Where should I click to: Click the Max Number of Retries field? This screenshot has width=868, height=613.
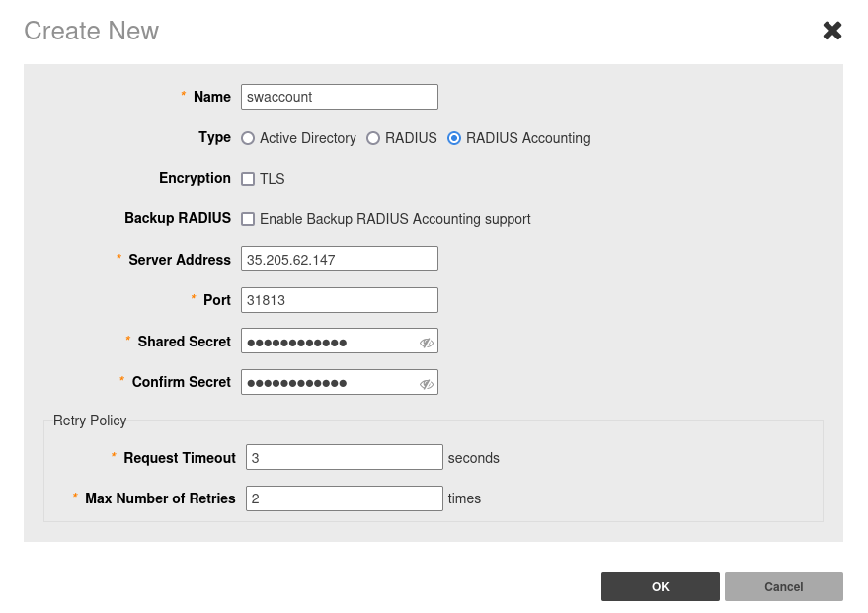[x=344, y=498]
